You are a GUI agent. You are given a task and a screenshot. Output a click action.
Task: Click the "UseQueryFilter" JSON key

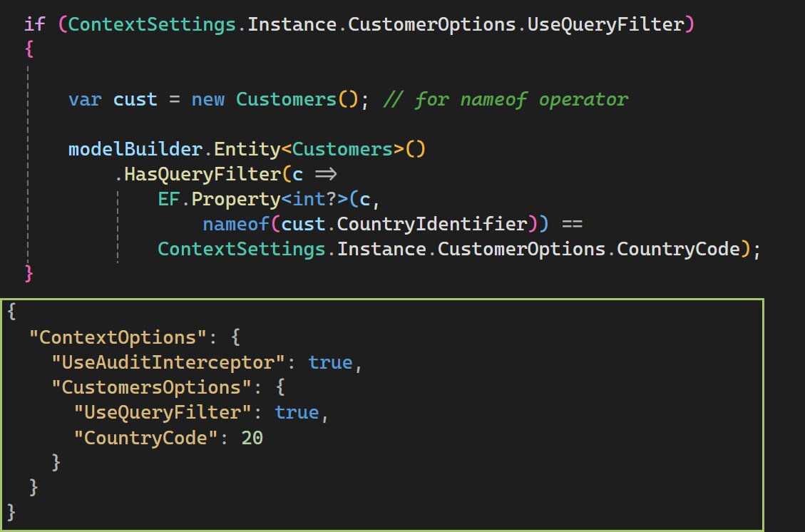point(163,412)
